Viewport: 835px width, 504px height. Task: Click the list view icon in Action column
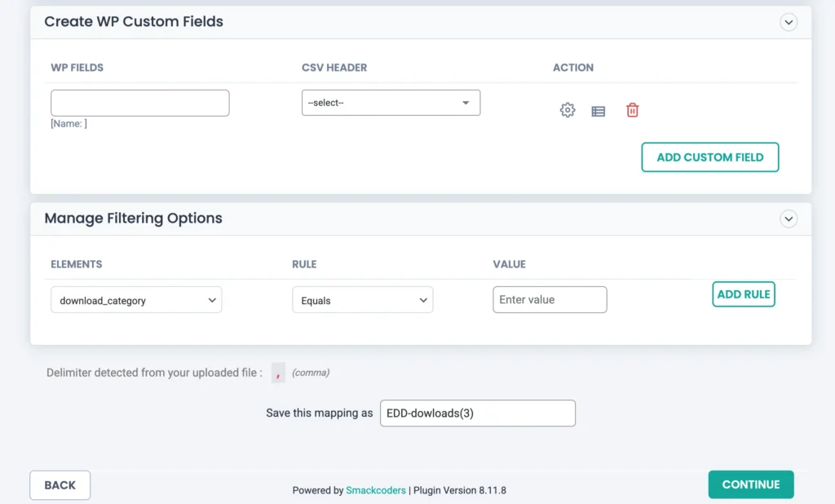[598, 112]
